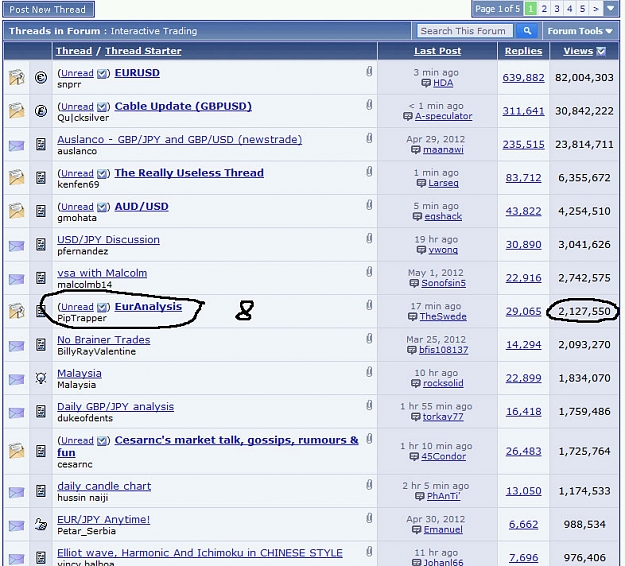Toggle checkbox beside AUD/USD Unread
Screen dimensions: 625x566
pos(102,207)
